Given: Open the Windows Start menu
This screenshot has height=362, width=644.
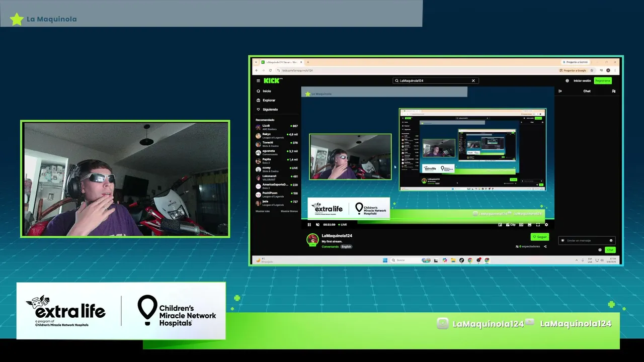Looking at the screenshot, I should point(385,260).
